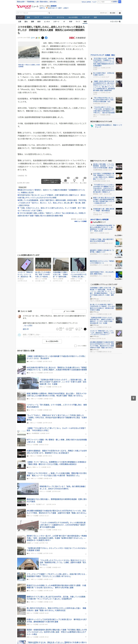Share the first comment on X
The height and width of the screenshot is (644, 138).
85,329
